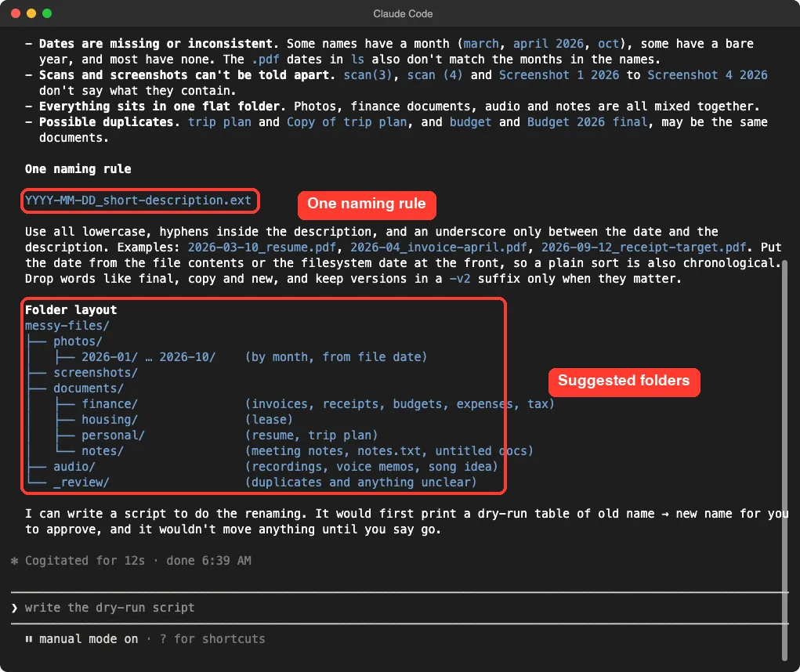
Task: Click example '2026-04_invoice-april.pdf'
Action: click(x=438, y=247)
